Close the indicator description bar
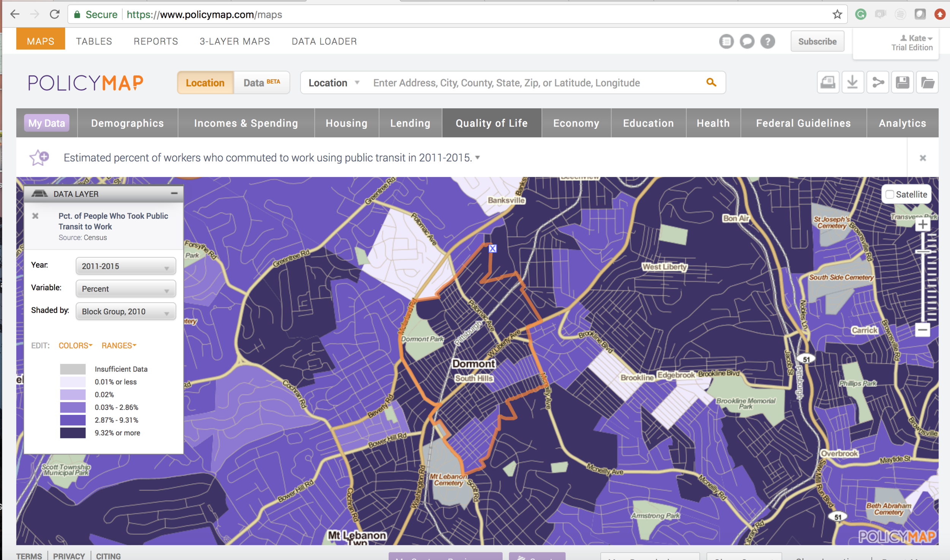This screenshot has width=950, height=560. [923, 158]
